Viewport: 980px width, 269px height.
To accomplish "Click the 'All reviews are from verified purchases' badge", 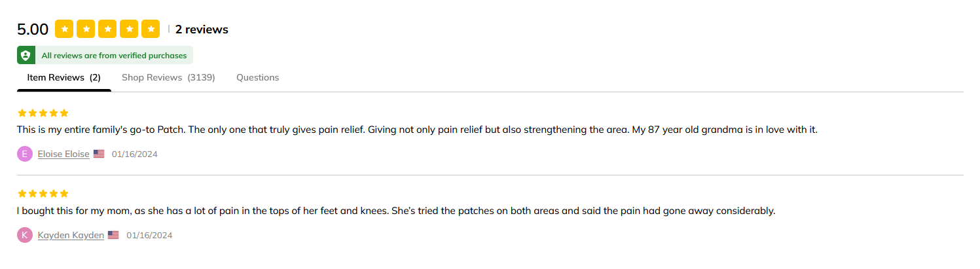I will [x=114, y=56].
